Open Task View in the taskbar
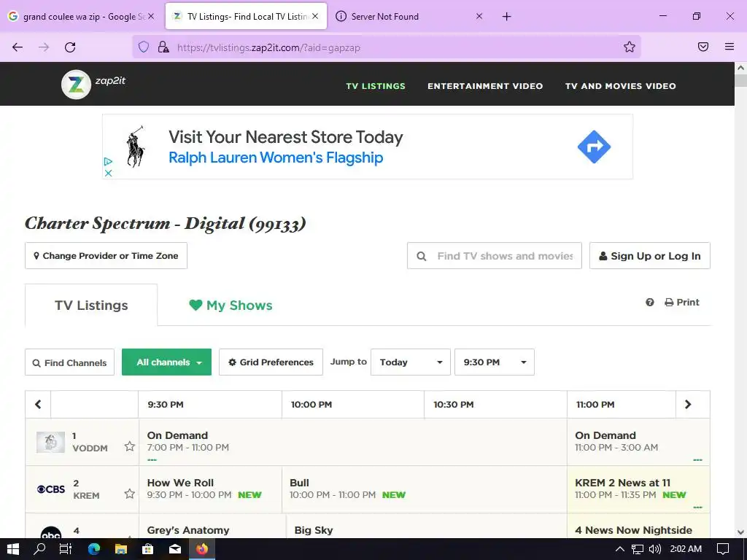Viewport: 747px width, 560px height. click(x=65, y=549)
